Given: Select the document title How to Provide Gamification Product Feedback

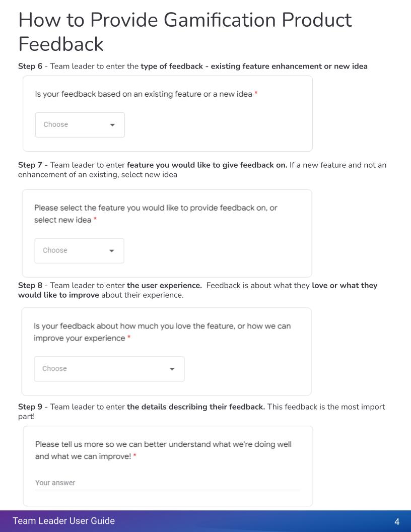Looking at the screenshot, I should pyautogui.click(x=185, y=32).
